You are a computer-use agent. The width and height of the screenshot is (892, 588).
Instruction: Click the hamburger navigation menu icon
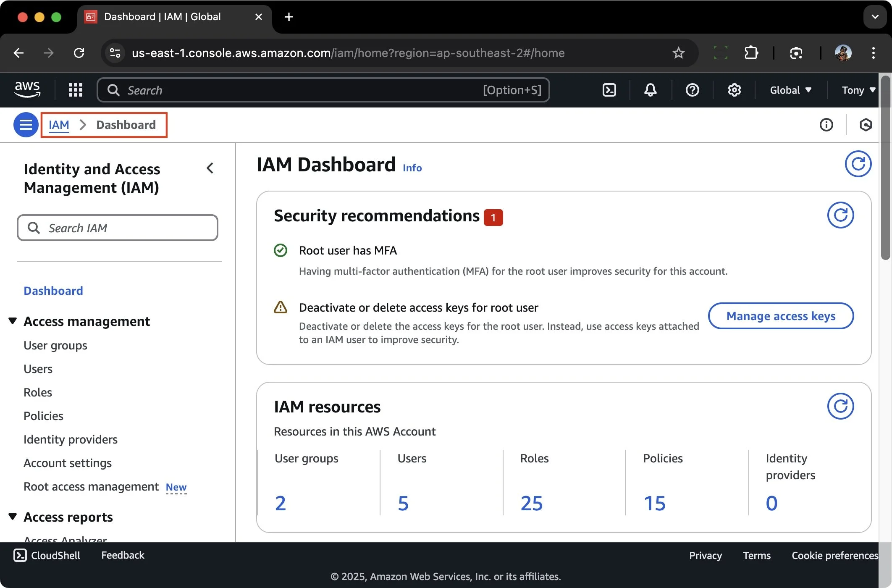click(26, 125)
